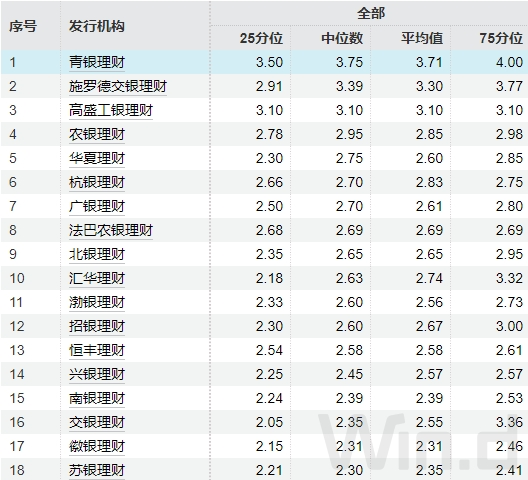Screen dimensions: 528x480
Task: Select 汇华理财 平均值 value 2.74
Action: [429, 278]
